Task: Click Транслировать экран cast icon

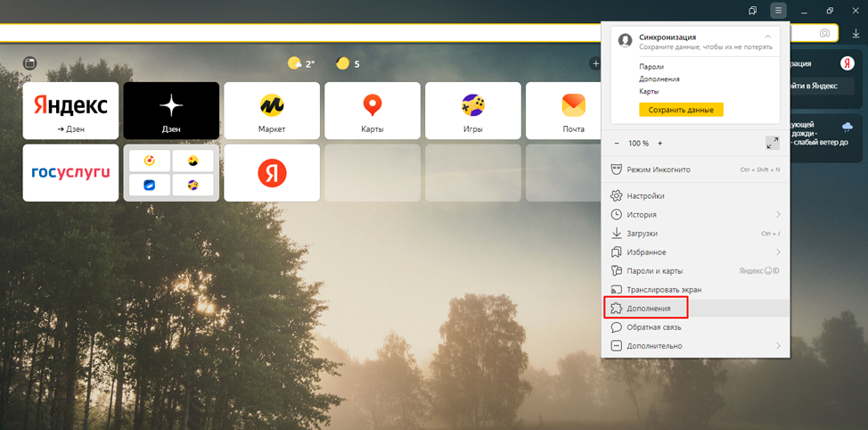Action: click(615, 290)
